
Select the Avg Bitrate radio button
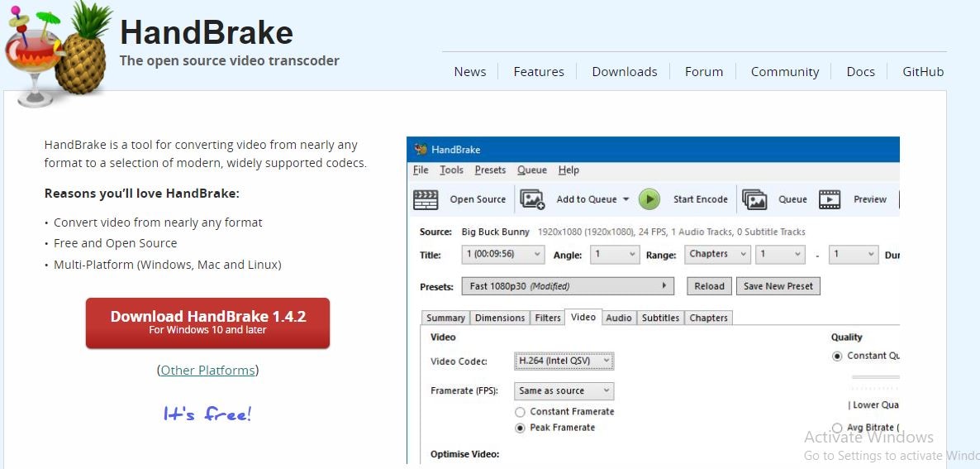click(837, 428)
